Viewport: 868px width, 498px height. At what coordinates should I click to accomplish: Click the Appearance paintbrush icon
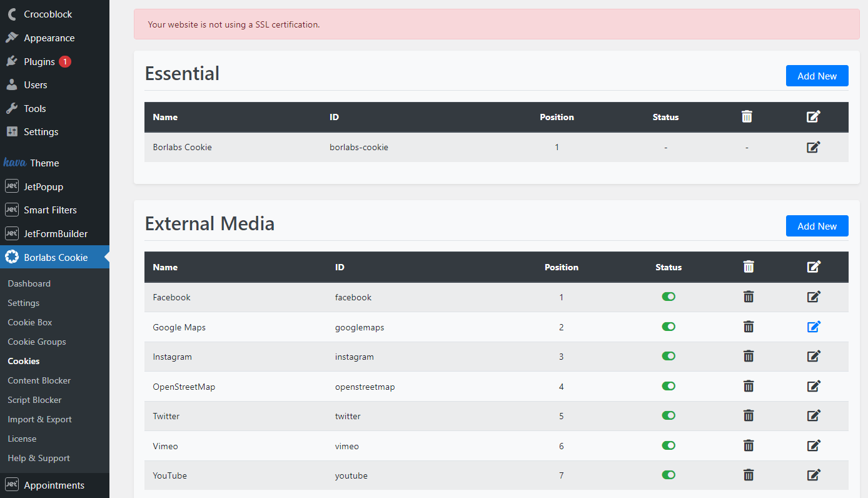(11, 38)
